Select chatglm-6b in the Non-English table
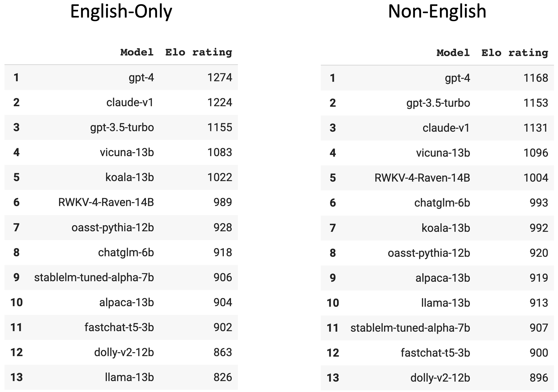 coord(442,203)
